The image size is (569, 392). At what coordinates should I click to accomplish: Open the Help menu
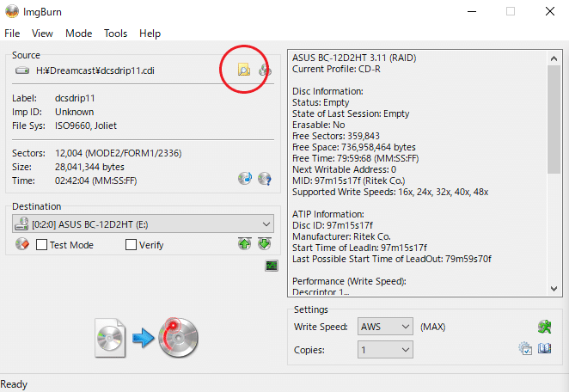coord(150,34)
